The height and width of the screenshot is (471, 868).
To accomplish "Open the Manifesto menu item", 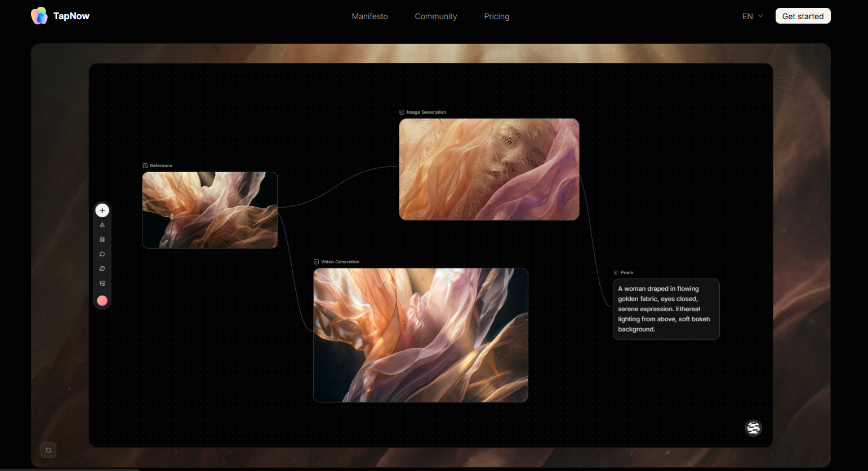I will [x=370, y=16].
